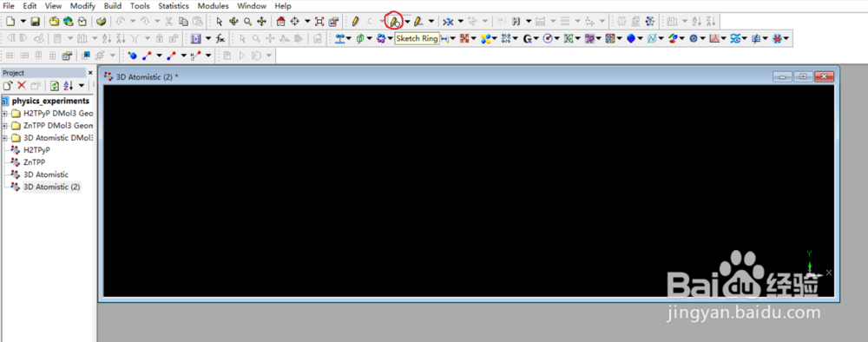The image size is (868, 342).
Task: Select the Zoom magnifier tool
Action: [x=248, y=22]
